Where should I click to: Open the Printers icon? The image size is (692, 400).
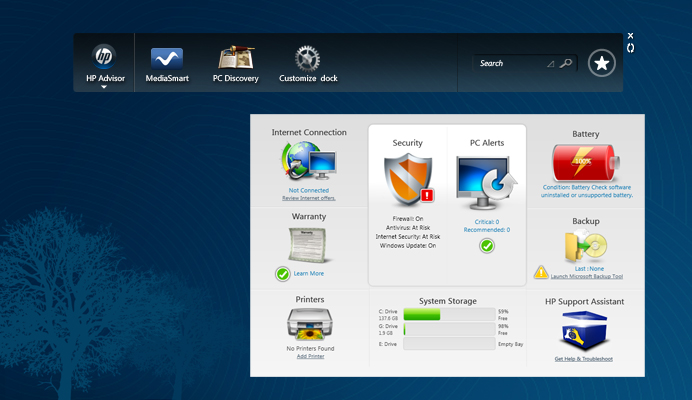pos(309,324)
